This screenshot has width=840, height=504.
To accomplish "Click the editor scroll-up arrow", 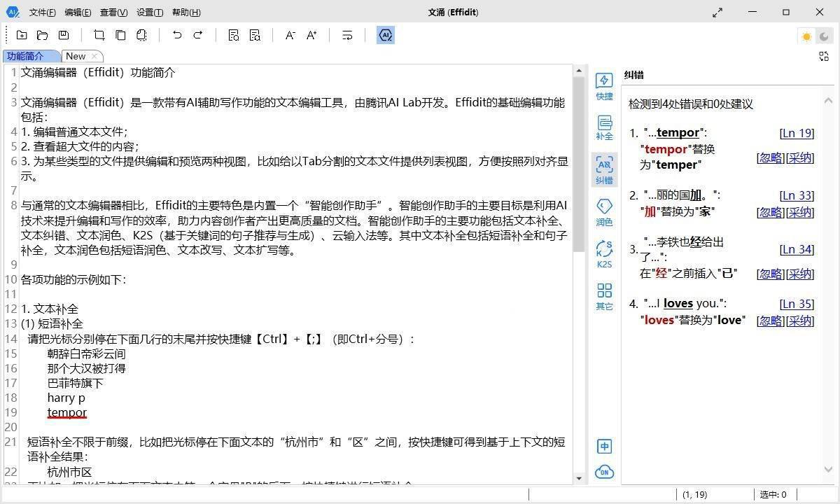I will click(579, 70).
